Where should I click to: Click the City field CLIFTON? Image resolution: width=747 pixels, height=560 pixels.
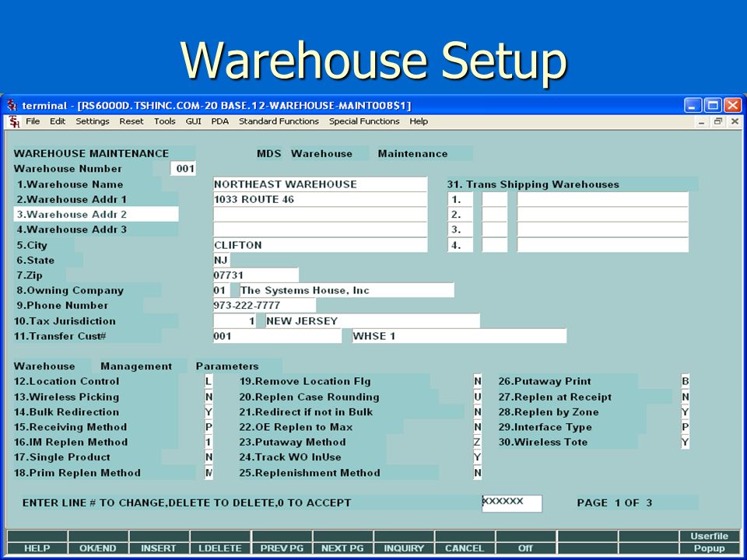click(x=320, y=245)
